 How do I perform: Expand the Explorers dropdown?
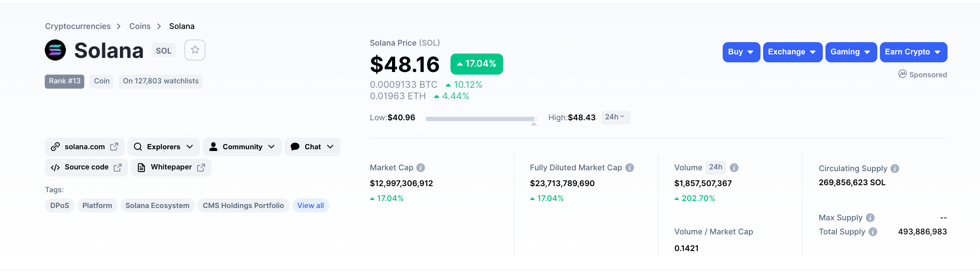click(x=163, y=147)
